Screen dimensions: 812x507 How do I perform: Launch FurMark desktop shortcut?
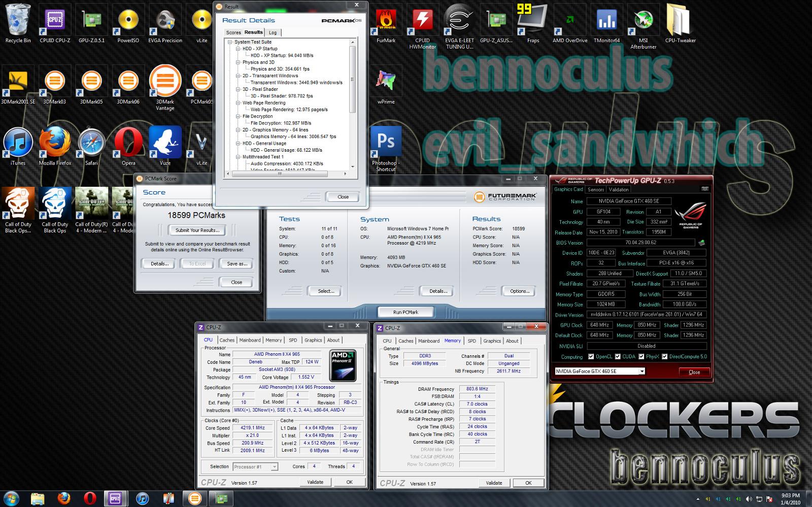[x=386, y=24]
